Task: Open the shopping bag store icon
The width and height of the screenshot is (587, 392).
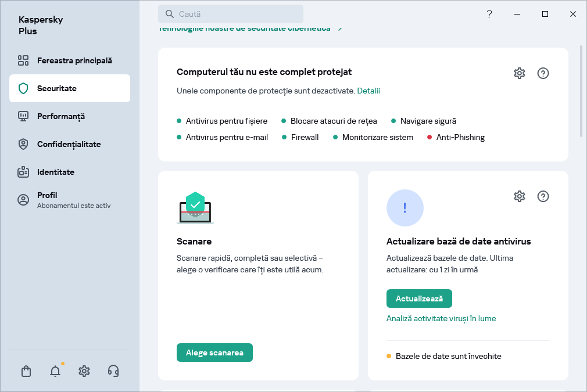Action: point(26,371)
